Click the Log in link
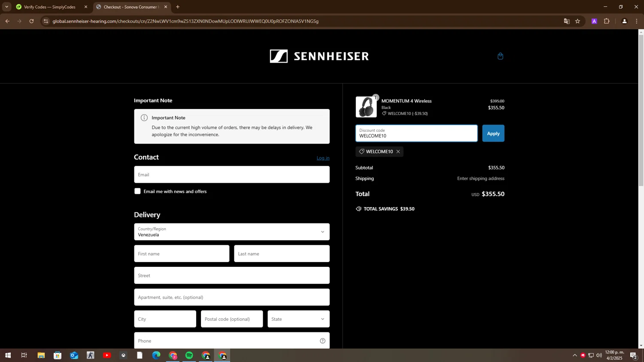Viewport: 644px width, 362px height. coord(323,158)
